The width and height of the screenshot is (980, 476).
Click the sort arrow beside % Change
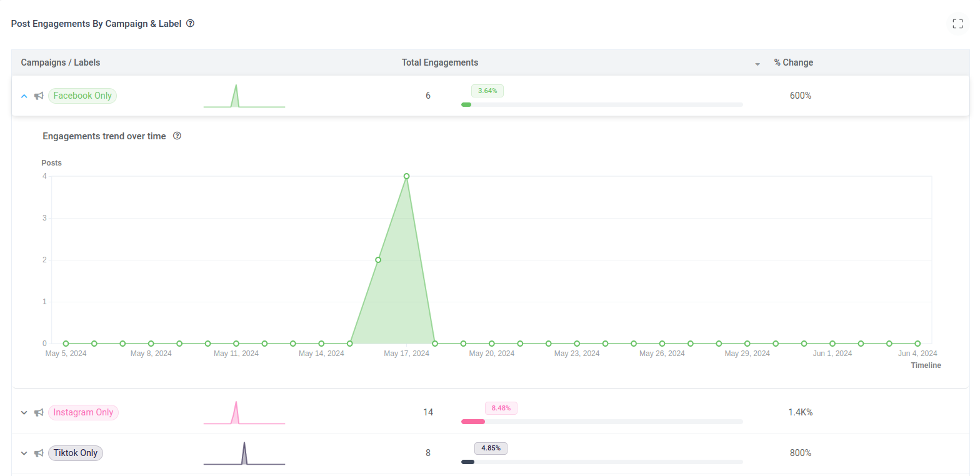tap(757, 64)
